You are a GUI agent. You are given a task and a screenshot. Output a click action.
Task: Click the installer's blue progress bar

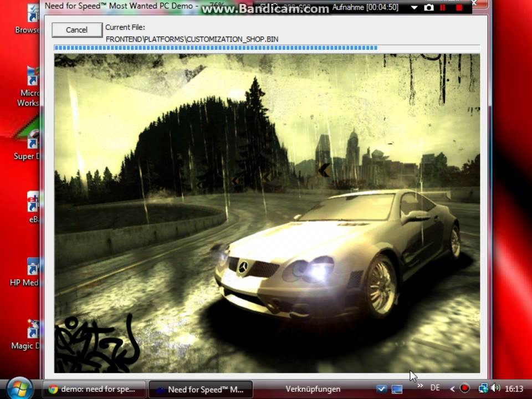(267, 48)
